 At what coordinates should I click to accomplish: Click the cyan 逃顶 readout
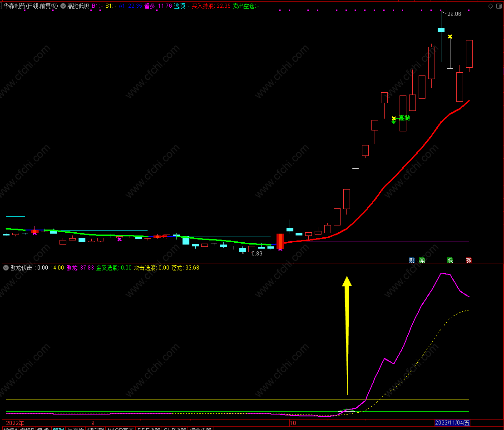182,6
